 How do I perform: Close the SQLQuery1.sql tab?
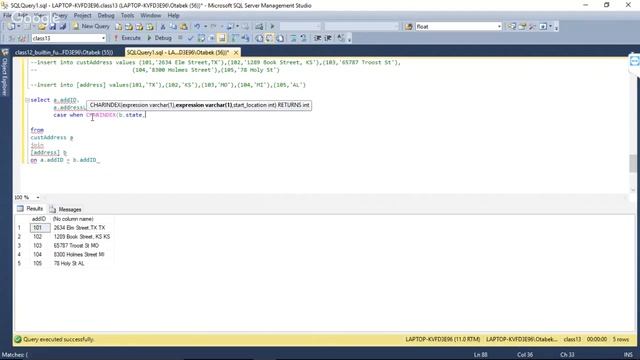236,53
